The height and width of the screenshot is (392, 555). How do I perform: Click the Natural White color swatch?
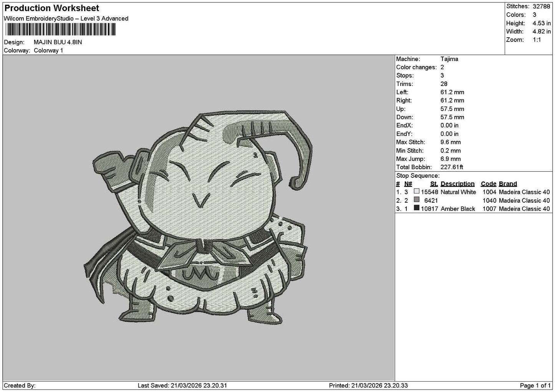(x=416, y=191)
